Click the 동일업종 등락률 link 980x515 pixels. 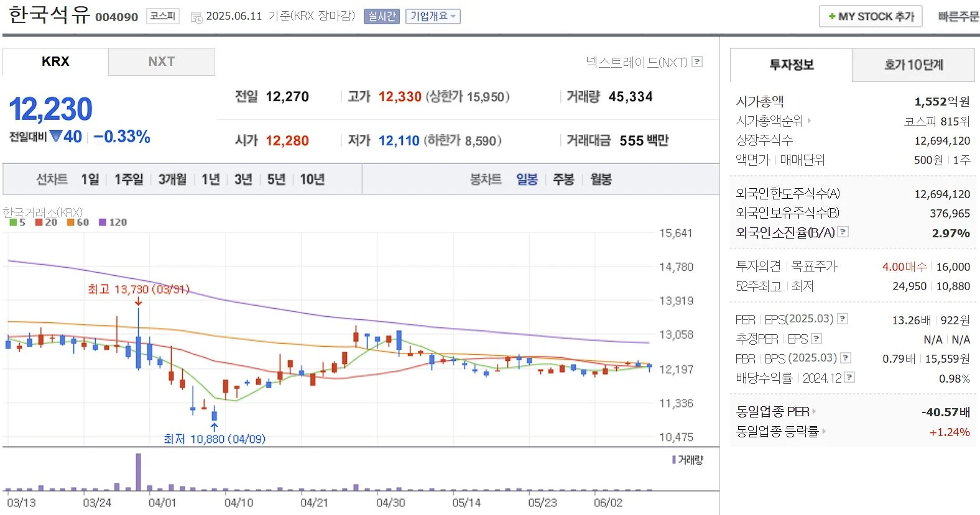pyautogui.click(x=777, y=431)
